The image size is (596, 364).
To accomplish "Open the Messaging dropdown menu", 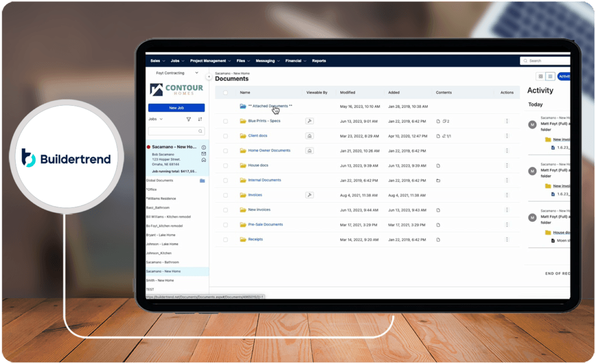I will 268,60.
